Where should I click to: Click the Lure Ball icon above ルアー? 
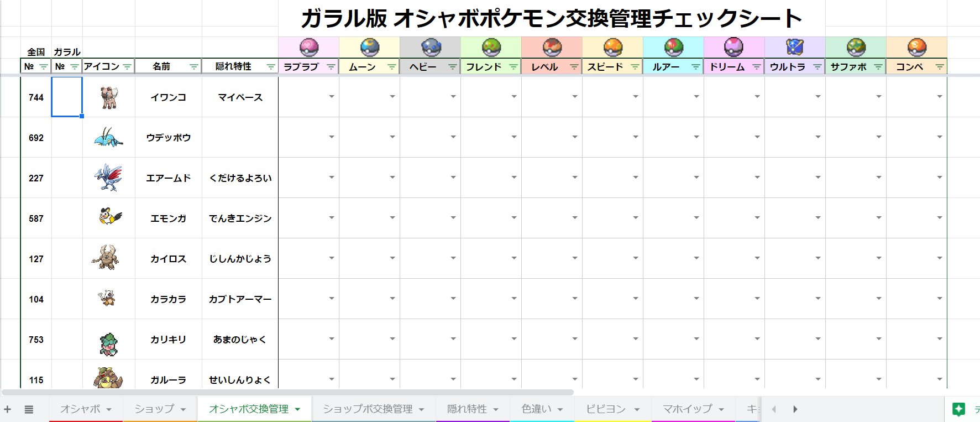tap(674, 47)
